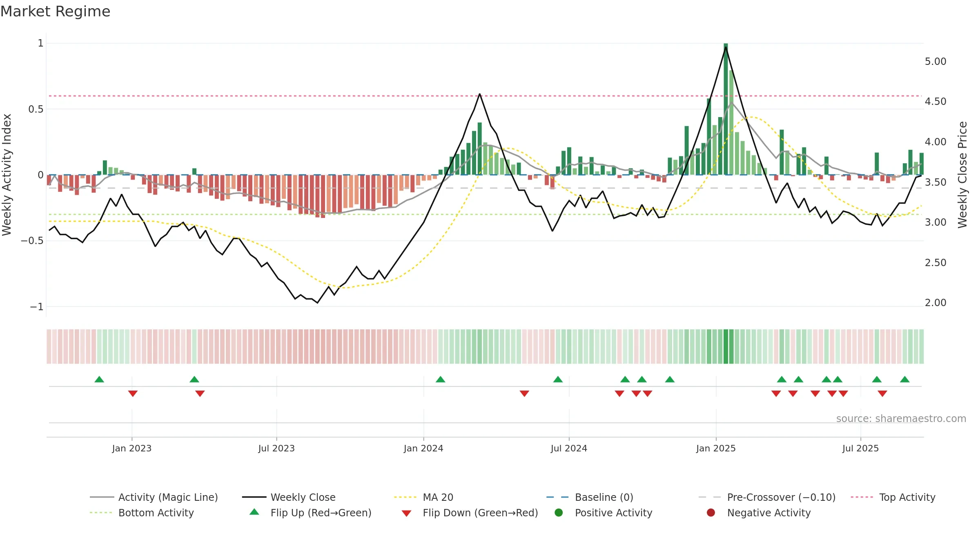Image resolution: width=980 pixels, height=551 pixels.
Task: Click the Jul 2023 axis label
Action: tap(276, 448)
